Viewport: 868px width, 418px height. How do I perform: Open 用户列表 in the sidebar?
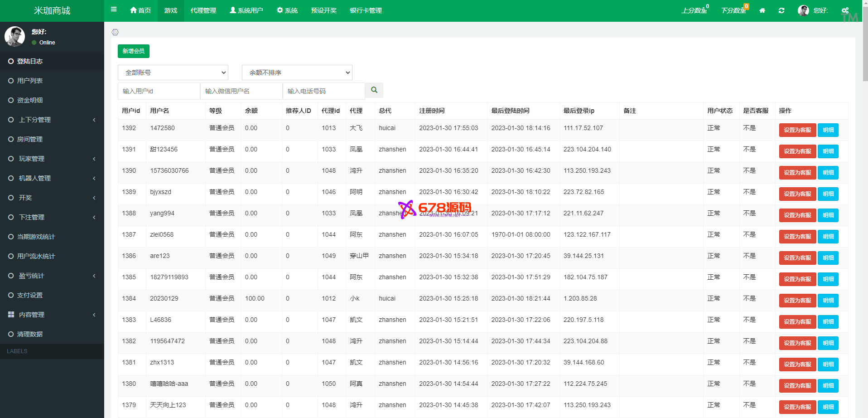[x=30, y=81]
